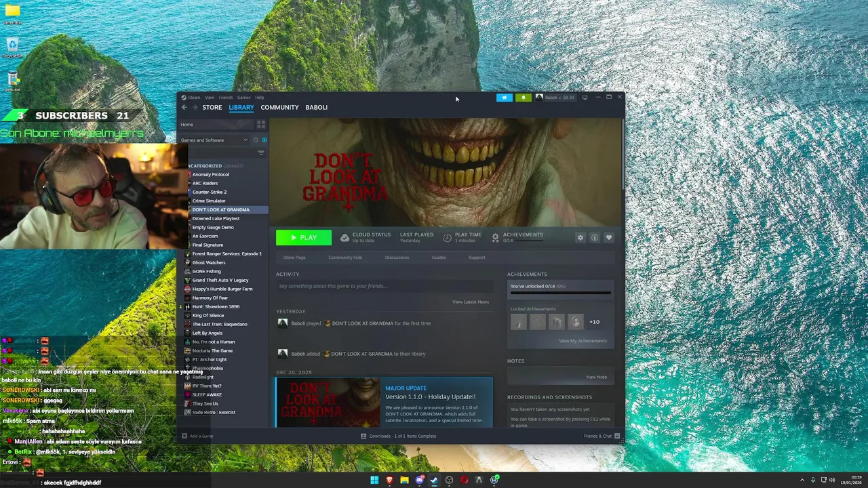Click the third locked achievement icon
Viewport: 868px width, 488px height.
pos(556,322)
